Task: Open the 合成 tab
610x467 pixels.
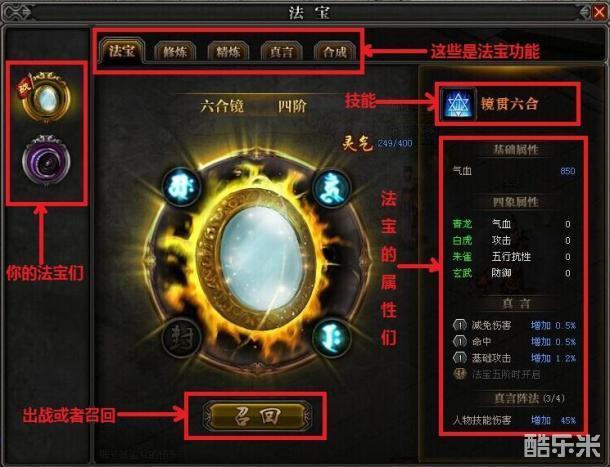Action: (335, 52)
